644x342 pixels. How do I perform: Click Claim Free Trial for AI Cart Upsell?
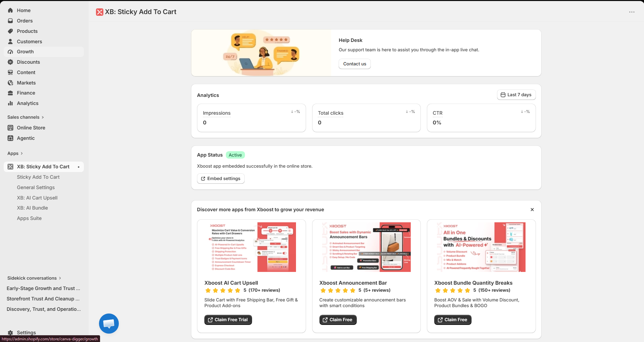point(228,320)
